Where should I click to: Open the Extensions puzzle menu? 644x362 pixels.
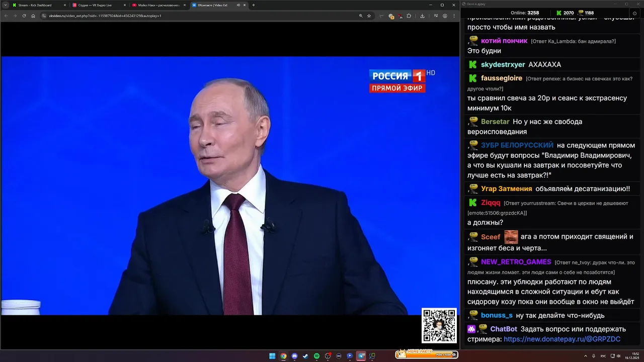409,16
